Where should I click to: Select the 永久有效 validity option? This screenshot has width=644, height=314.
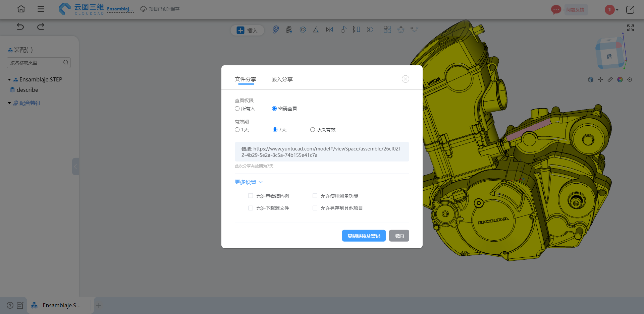coord(313,130)
